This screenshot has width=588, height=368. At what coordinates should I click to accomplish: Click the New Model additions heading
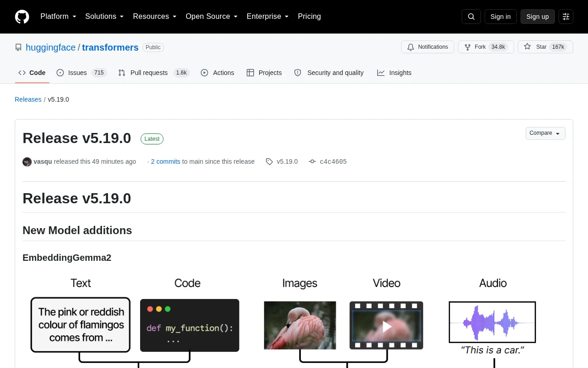tap(77, 230)
